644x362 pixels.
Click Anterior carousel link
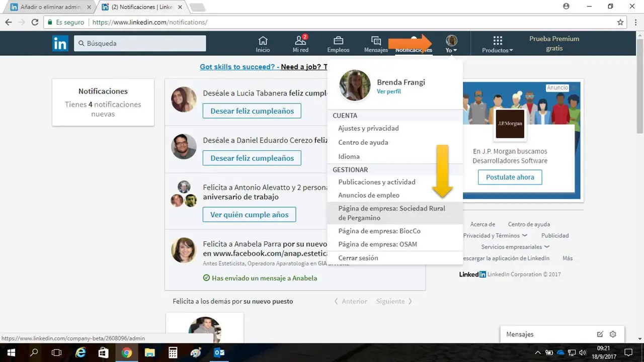351,301
